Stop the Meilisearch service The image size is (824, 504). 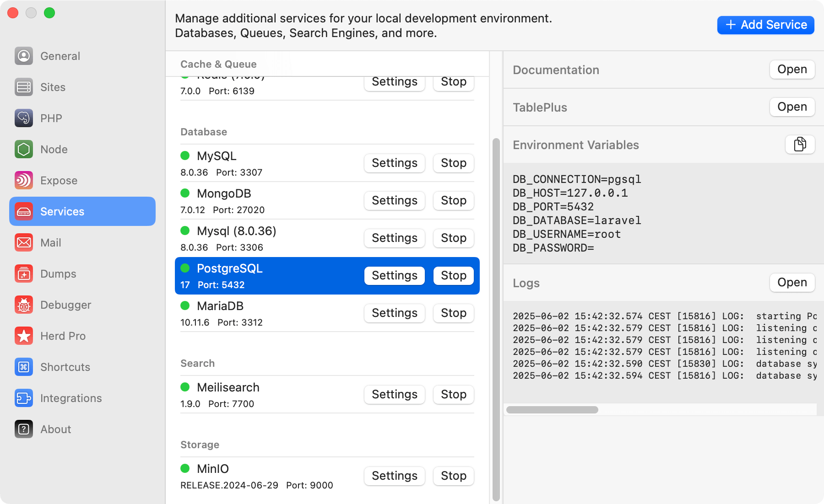point(453,394)
